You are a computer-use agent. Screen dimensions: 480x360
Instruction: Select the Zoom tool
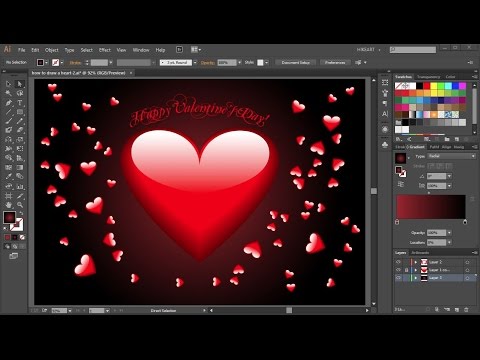(x=20, y=205)
